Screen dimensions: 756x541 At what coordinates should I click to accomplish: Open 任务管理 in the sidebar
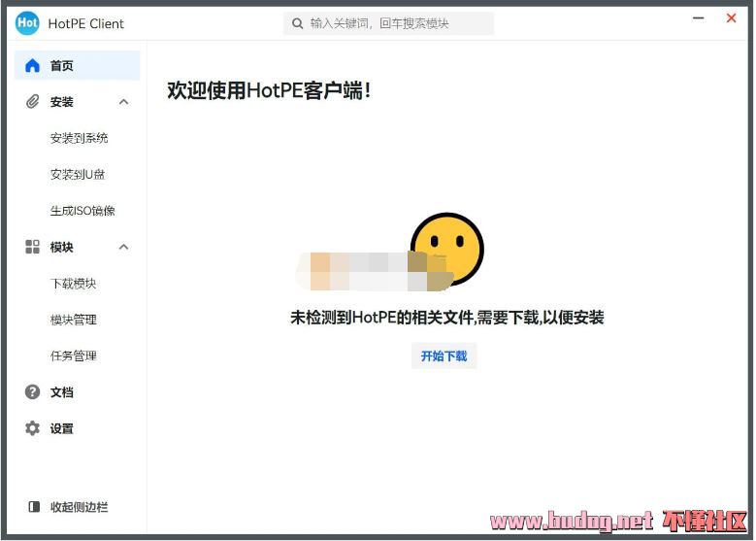click(x=74, y=355)
